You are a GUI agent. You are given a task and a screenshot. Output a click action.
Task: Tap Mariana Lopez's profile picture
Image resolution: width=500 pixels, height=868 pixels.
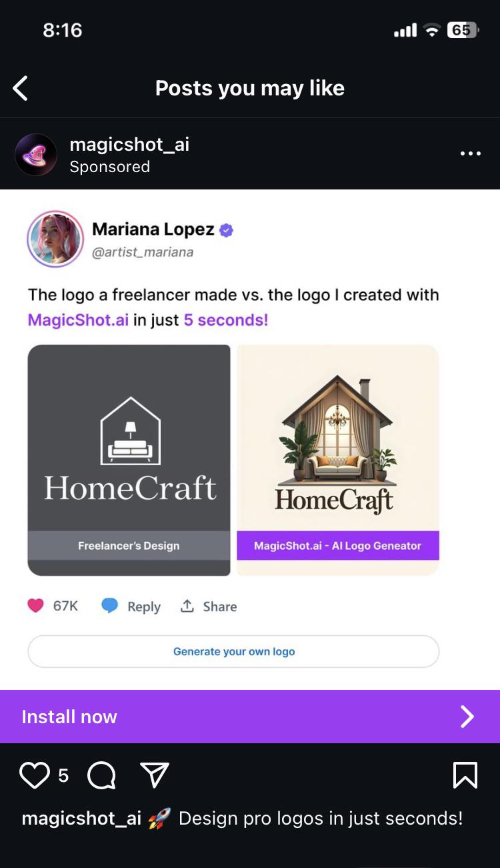click(x=55, y=239)
